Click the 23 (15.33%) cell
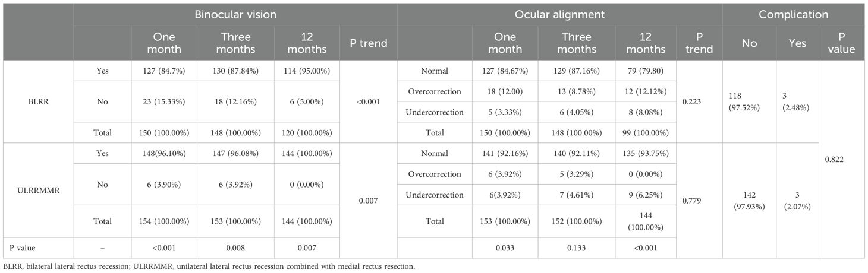The height and width of the screenshot is (273, 868). [x=163, y=101]
